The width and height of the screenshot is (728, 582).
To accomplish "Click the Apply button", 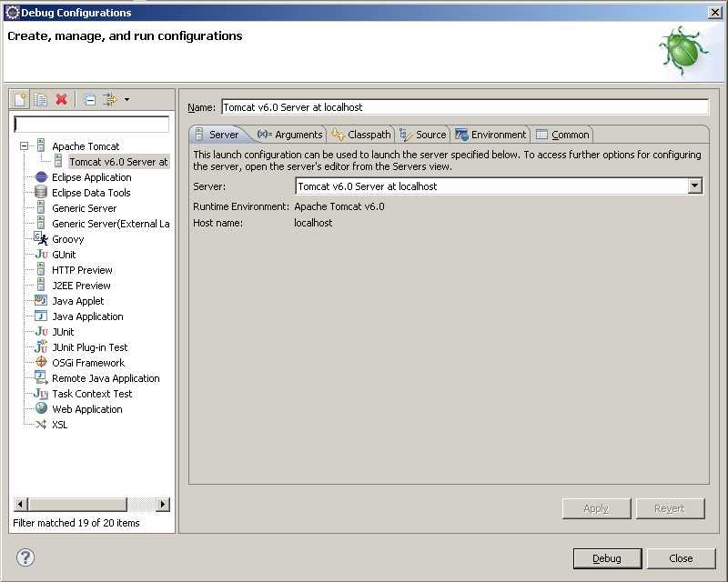I will (596, 508).
